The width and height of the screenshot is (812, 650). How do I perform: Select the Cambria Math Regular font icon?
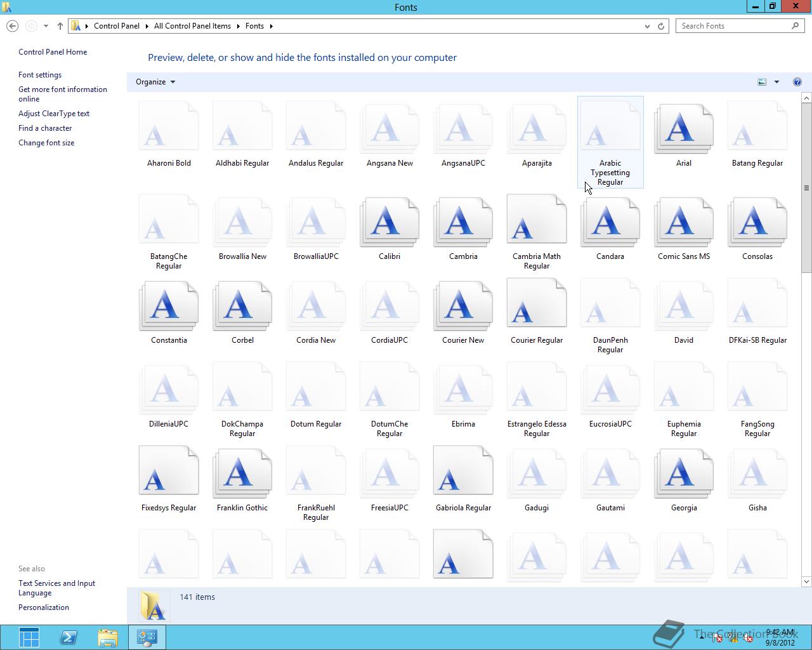[x=537, y=220]
